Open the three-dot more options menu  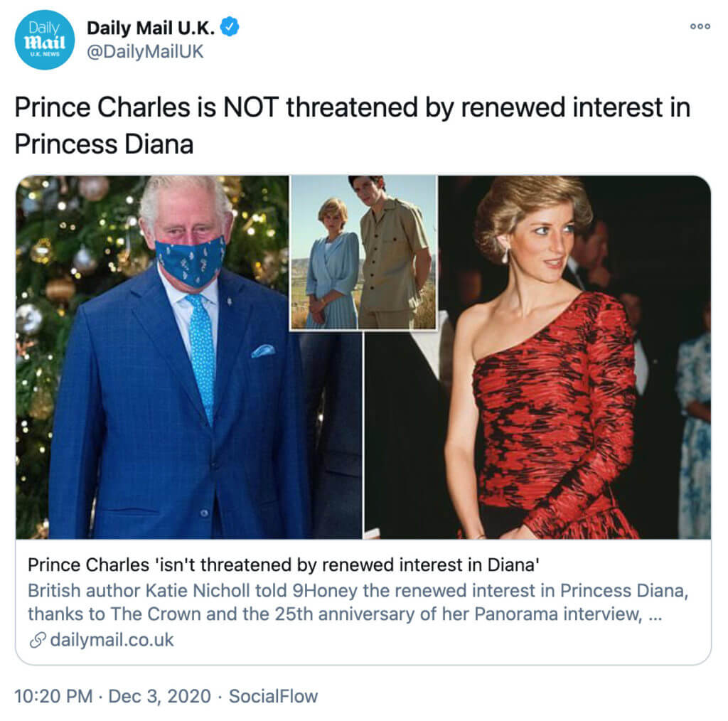coord(700,26)
